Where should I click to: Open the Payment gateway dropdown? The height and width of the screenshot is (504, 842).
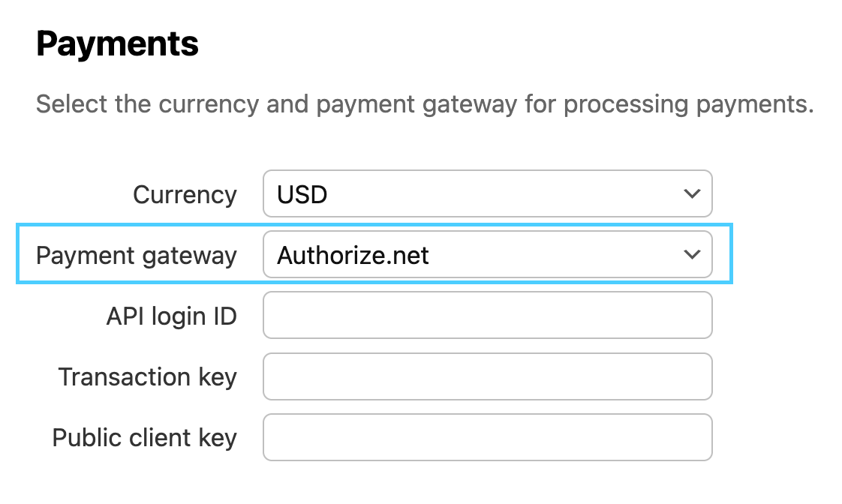tap(486, 255)
